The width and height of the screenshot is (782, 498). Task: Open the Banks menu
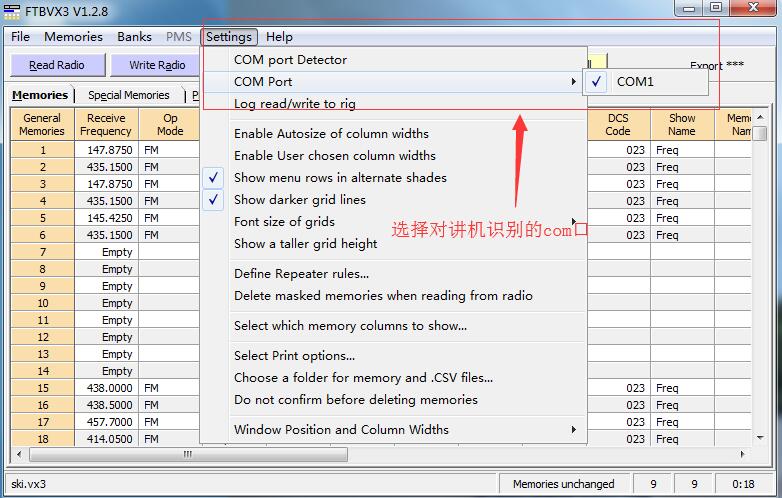coord(134,37)
